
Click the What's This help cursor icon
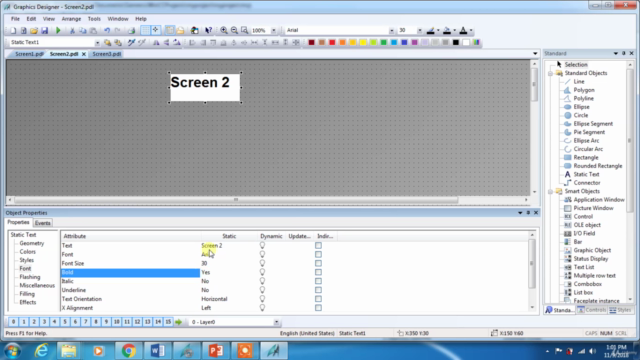209,31
